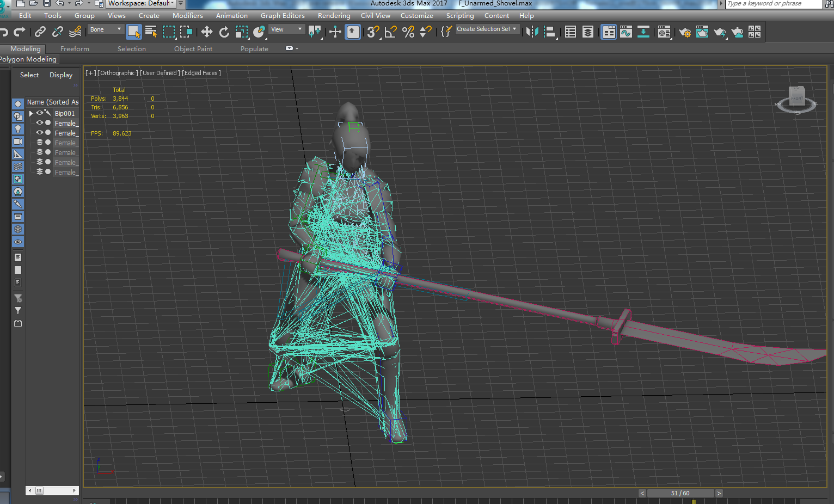Viewport: 834px width, 504px height.
Task: Open Edit Named Selection Sets
Action: click(446, 32)
